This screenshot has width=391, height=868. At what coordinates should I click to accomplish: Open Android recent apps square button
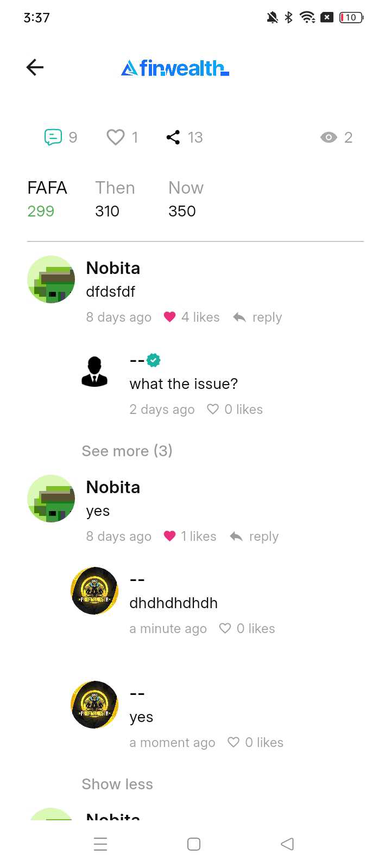194,844
